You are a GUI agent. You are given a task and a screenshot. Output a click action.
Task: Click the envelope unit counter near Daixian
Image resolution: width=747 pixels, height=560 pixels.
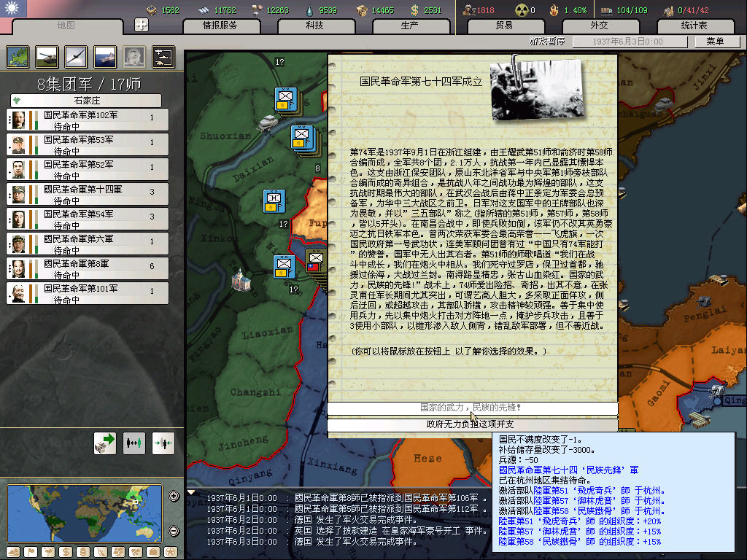pos(274,201)
